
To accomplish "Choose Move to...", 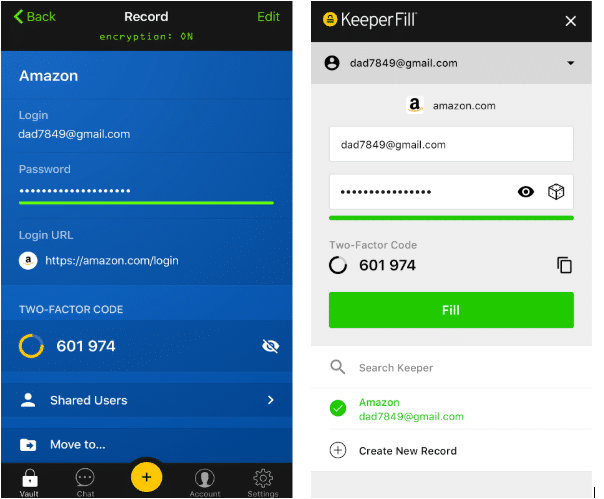I will click(x=146, y=445).
